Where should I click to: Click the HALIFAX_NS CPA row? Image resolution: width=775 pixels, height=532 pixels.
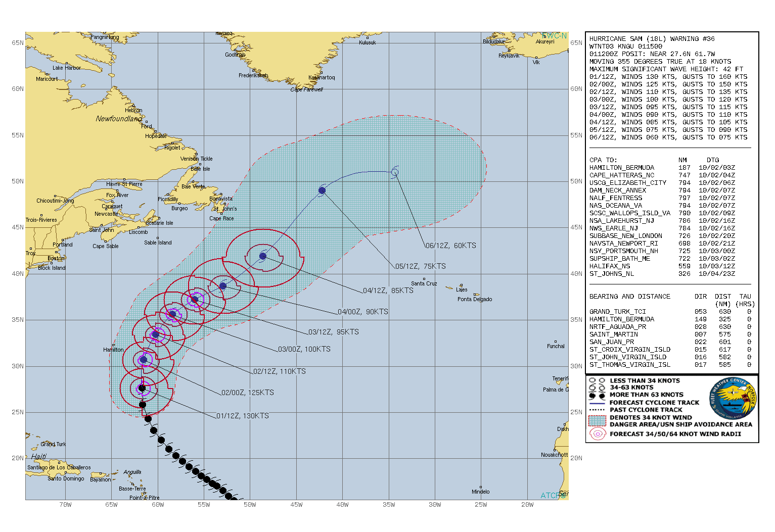pos(662,266)
